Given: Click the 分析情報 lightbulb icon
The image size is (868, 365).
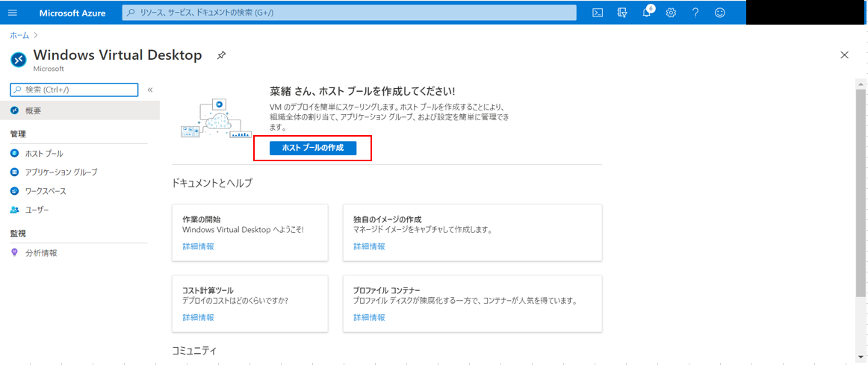Looking at the screenshot, I should (14, 253).
